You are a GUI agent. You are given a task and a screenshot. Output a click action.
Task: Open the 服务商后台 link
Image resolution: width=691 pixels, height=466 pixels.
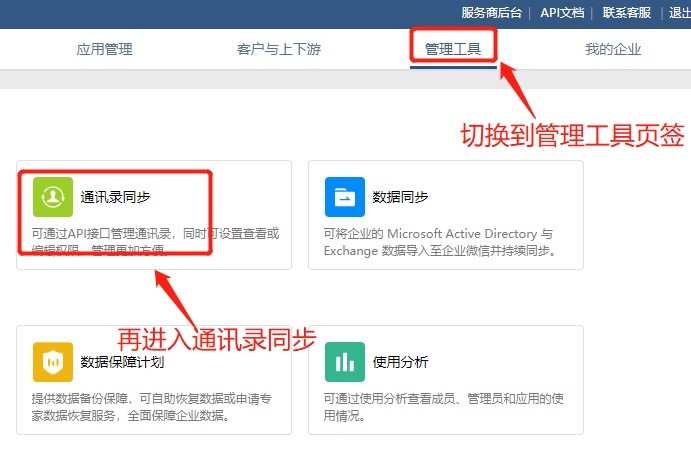pos(491,12)
